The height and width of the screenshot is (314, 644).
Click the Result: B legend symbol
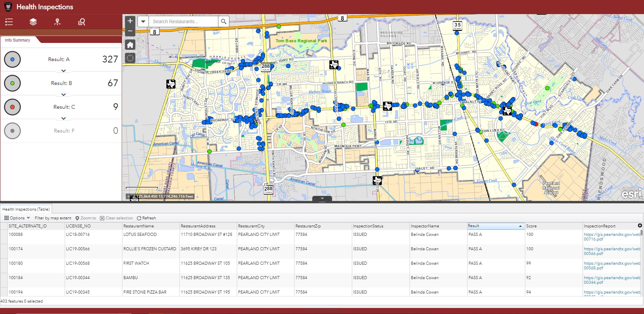tap(12, 83)
